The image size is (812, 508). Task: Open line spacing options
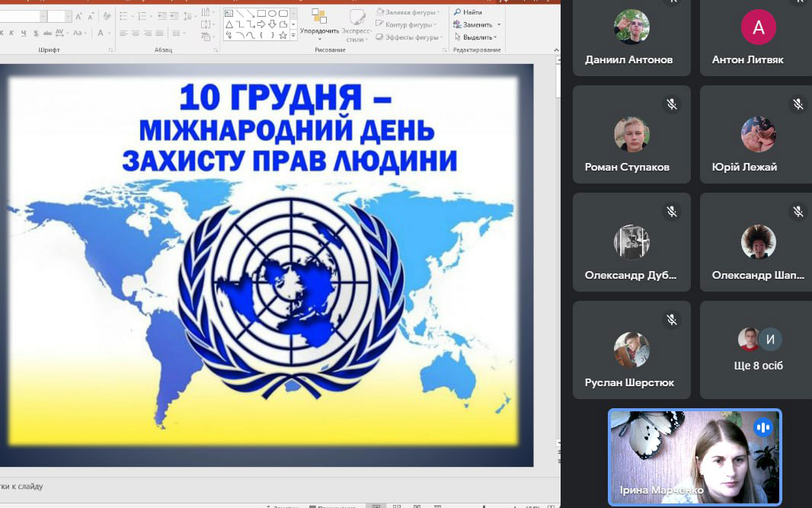188,16
